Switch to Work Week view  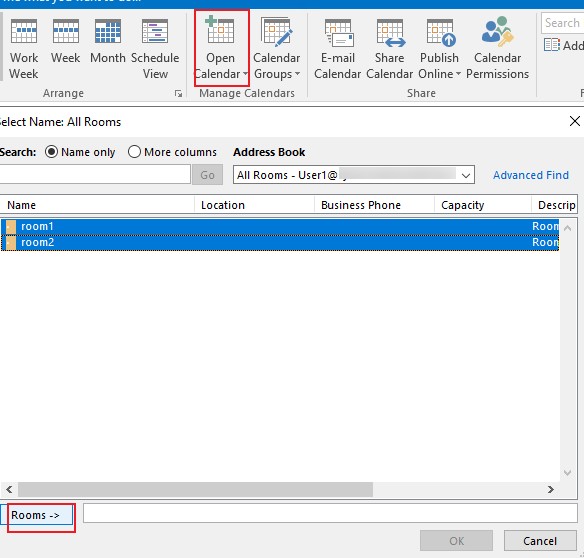(23, 49)
